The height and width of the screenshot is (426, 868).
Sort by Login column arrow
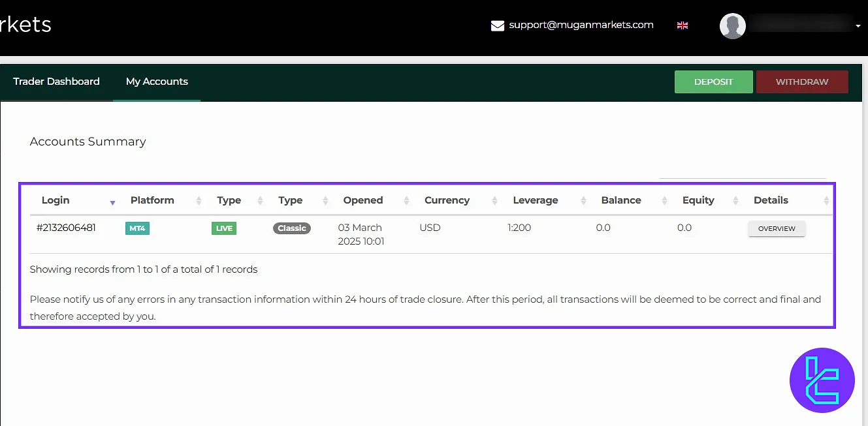pos(112,202)
